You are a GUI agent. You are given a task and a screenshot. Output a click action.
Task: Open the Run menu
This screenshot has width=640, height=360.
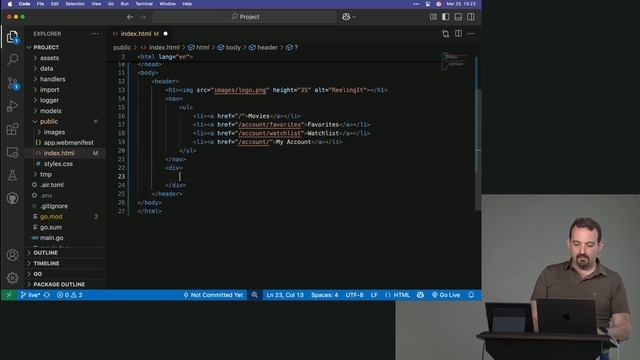pyautogui.click(x=124, y=4)
